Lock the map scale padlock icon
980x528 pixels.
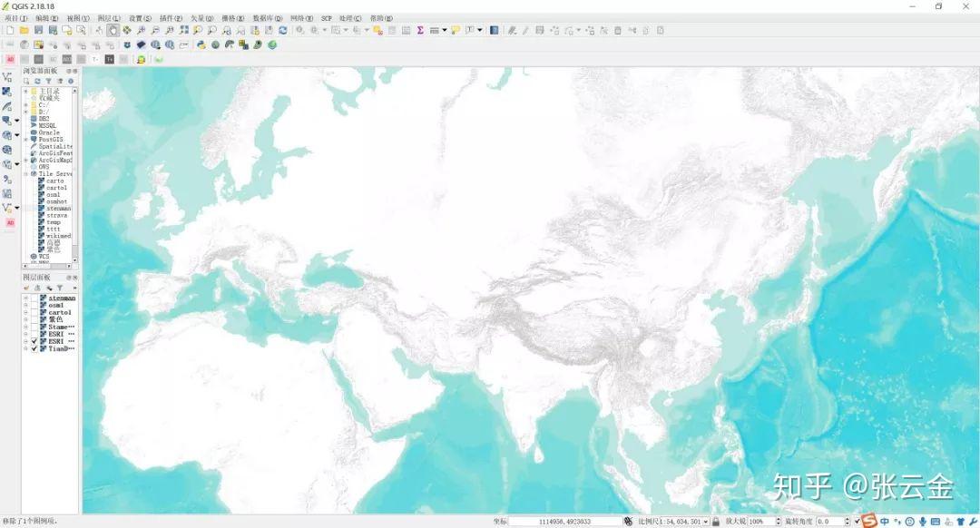716,521
